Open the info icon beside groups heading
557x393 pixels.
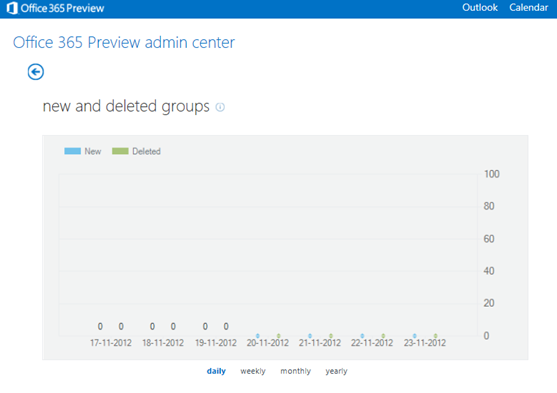click(220, 107)
